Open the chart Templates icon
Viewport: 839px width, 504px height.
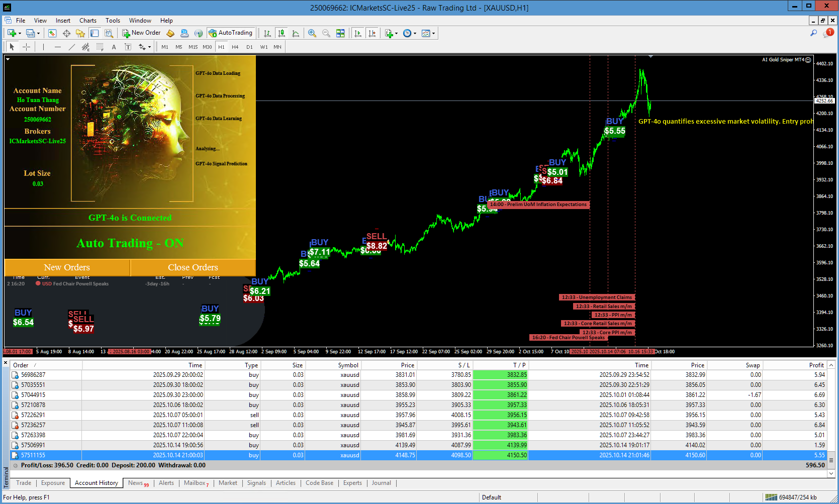[x=426, y=33]
